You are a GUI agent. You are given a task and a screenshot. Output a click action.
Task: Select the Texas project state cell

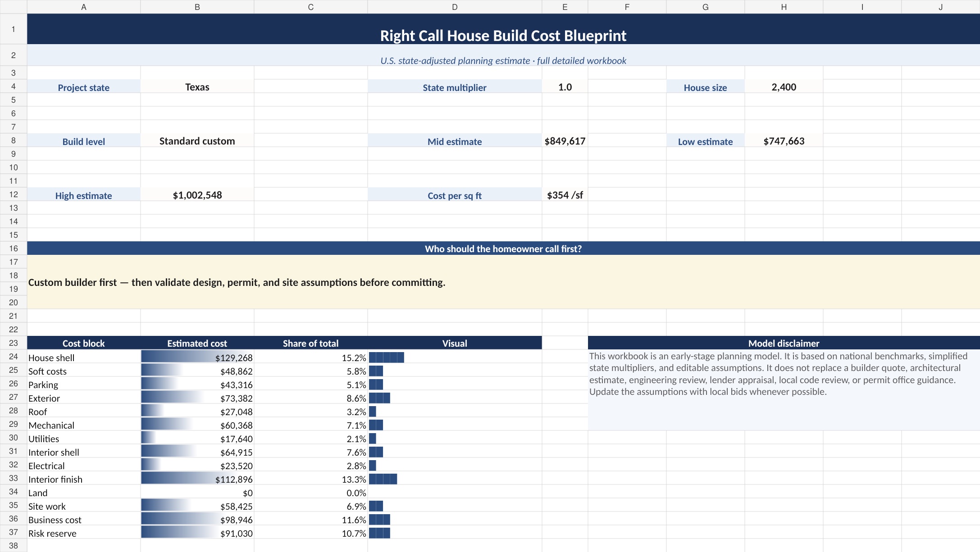point(197,86)
